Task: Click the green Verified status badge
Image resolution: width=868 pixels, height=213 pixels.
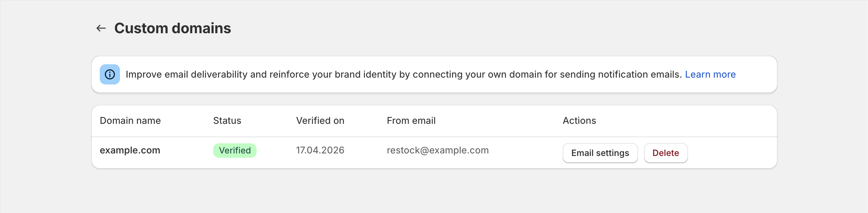Action: click(x=235, y=151)
